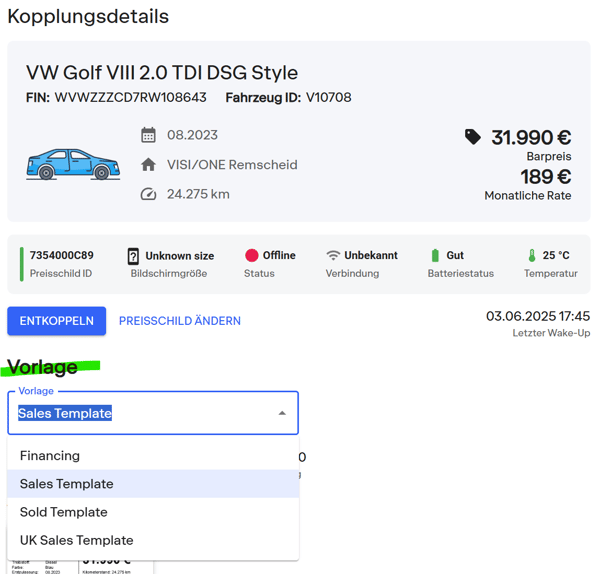Click the house icon near VISI/ONE Remscheid
600x574 pixels.
(148, 165)
